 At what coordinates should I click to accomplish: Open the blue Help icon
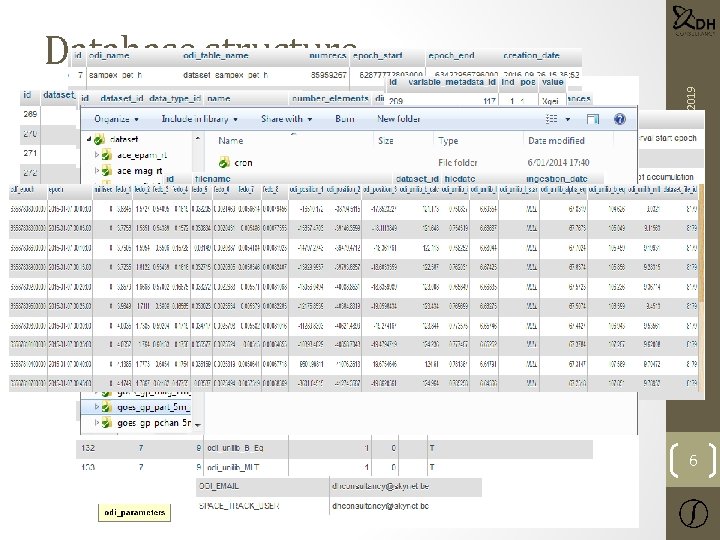pyautogui.click(x=619, y=119)
